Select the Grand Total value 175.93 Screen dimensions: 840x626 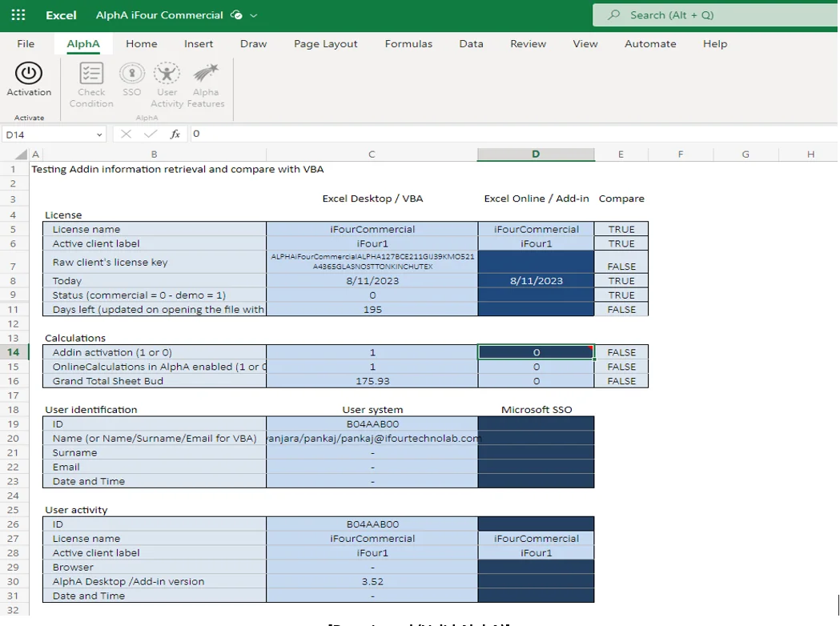pos(372,381)
